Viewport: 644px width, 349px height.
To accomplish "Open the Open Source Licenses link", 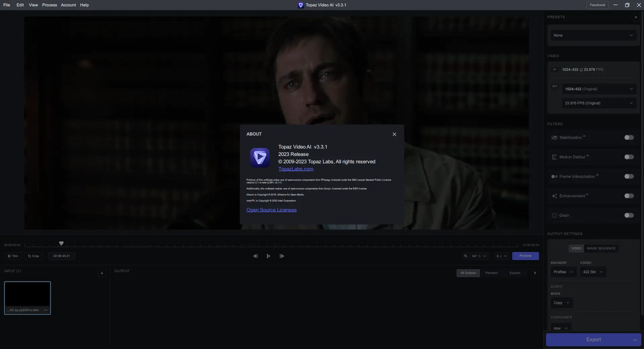I will [x=271, y=210].
